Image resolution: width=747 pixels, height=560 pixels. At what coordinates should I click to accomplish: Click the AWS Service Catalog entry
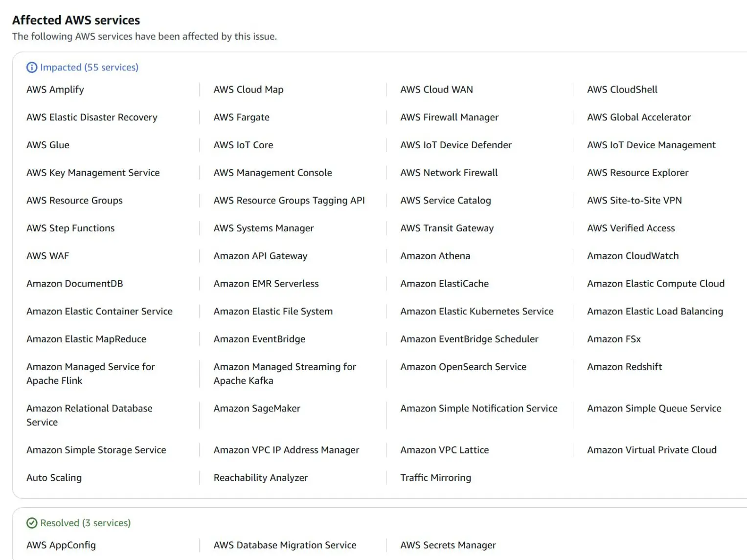pyautogui.click(x=446, y=201)
